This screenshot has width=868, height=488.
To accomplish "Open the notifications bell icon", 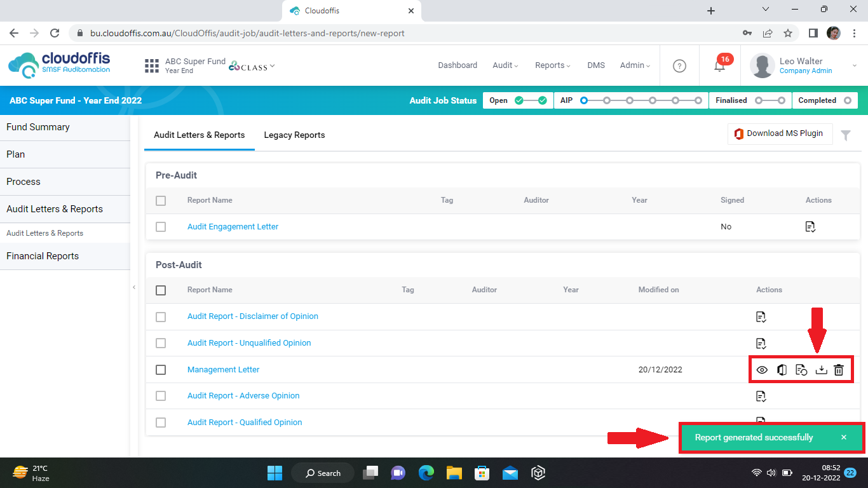I will [719, 65].
